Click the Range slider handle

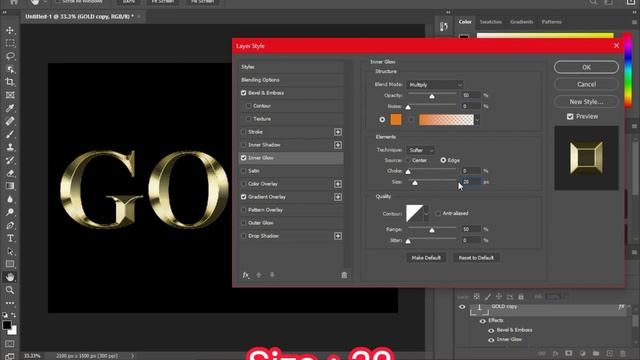tap(432, 231)
